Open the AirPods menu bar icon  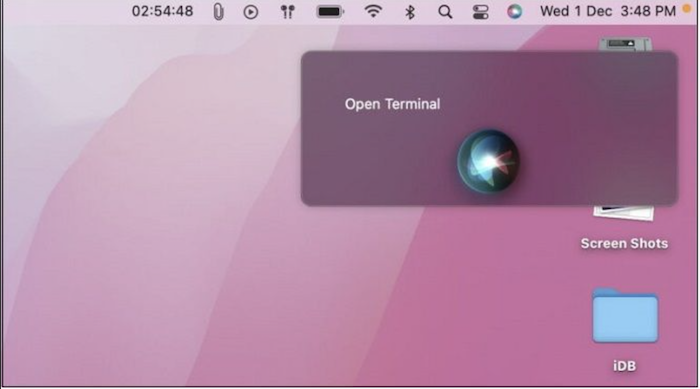click(288, 12)
